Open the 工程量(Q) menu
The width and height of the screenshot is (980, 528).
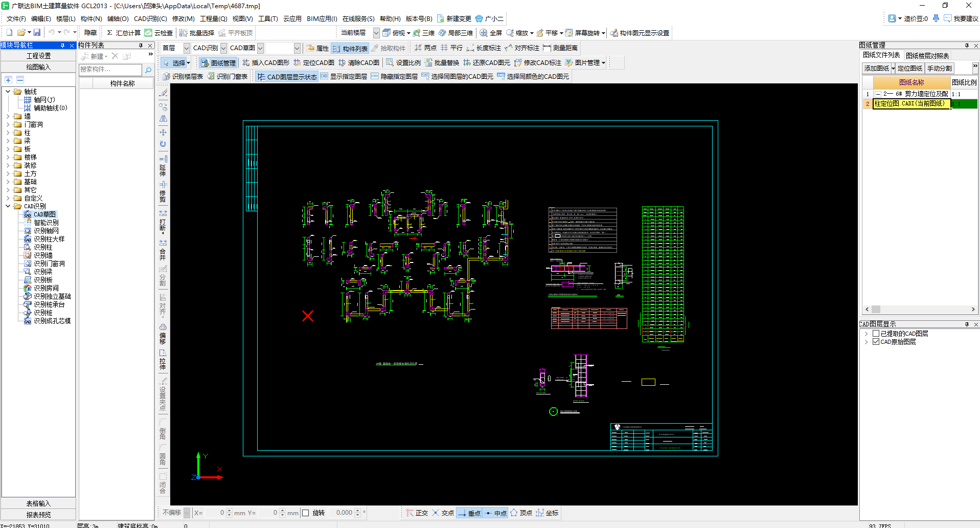point(213,19)
